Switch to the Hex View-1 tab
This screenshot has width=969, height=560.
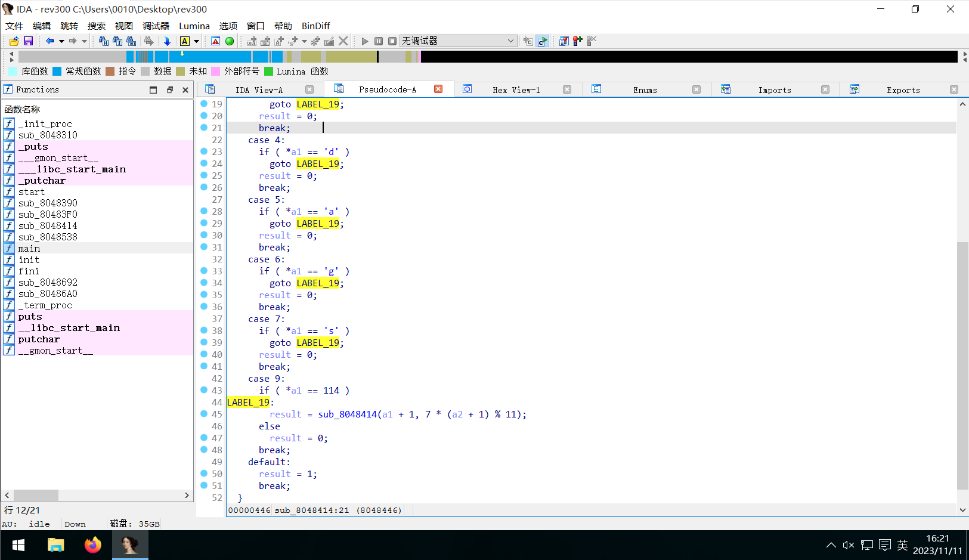coord(516,90)
